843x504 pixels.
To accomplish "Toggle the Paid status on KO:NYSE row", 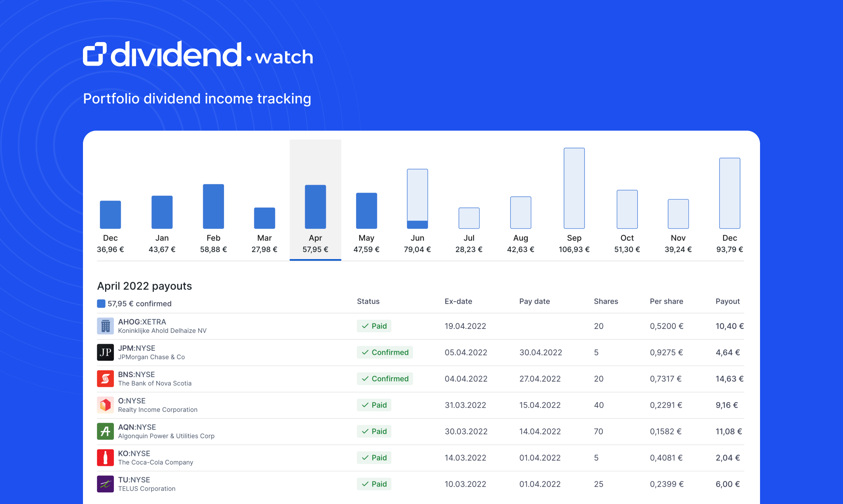I will coord(374,458).
